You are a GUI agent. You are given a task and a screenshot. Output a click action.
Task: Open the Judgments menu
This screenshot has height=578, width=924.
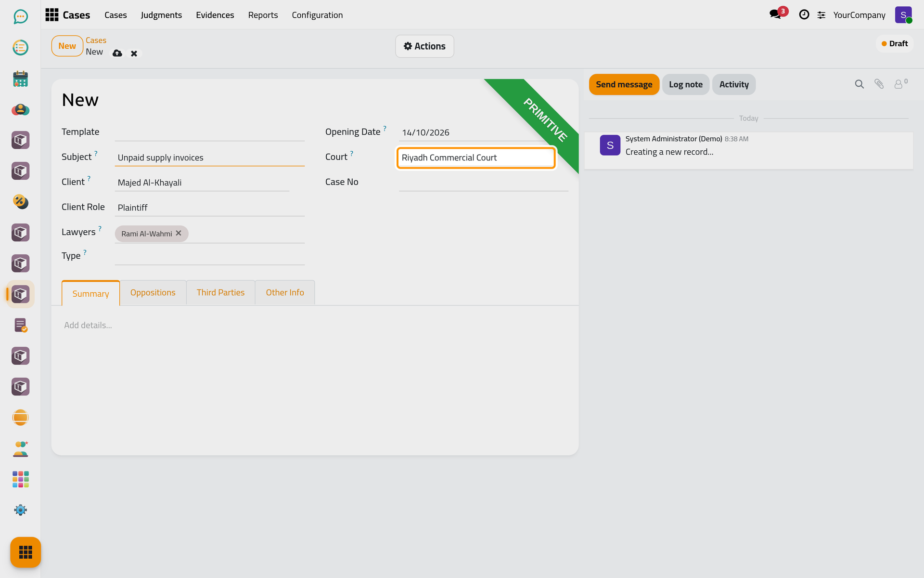click(161, 15)
